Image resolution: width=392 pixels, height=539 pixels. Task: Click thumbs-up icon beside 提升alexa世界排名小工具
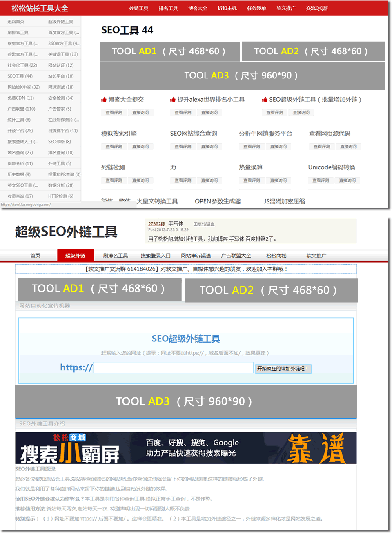173,100
